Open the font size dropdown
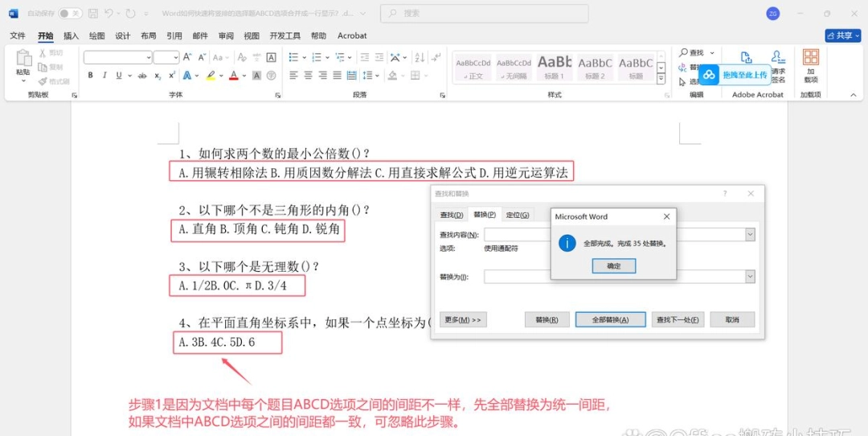868x436 pixels. pyautogui.click(x=176, y=57)
